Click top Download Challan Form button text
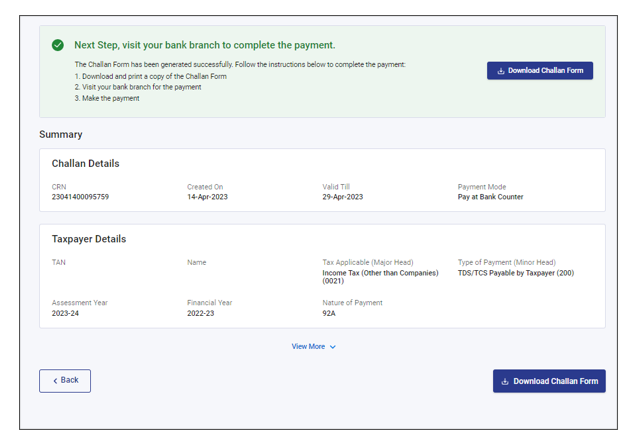 545,71
